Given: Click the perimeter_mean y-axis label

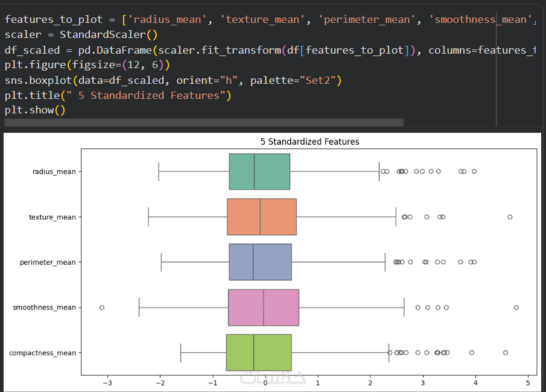Looking at the screenshot, I should pos(48,262).
